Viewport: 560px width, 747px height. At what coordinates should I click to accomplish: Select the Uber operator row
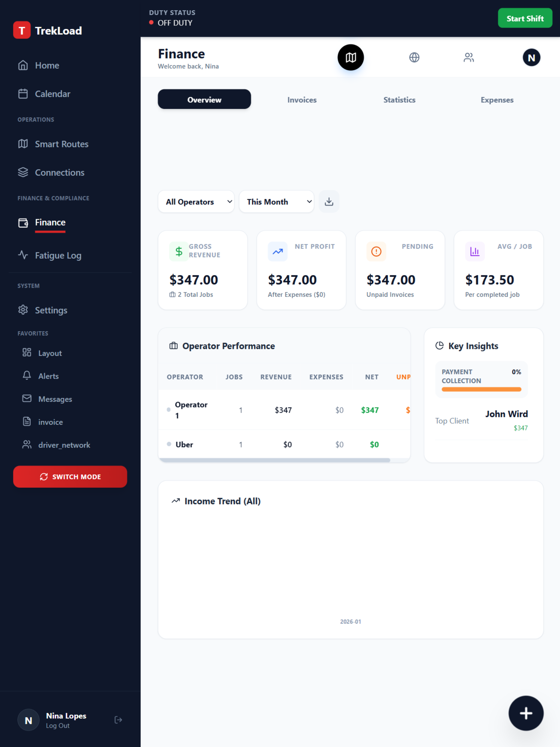click(x=284, y=444)
